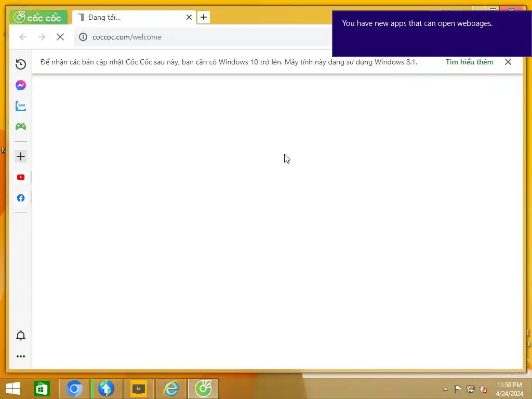Click the muted volume icon in tray

pos(483,389)
